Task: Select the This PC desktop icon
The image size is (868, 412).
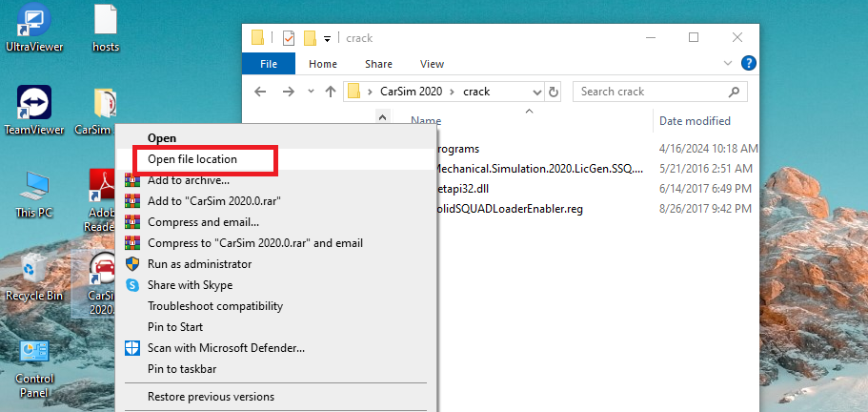Action: [33, 189]
